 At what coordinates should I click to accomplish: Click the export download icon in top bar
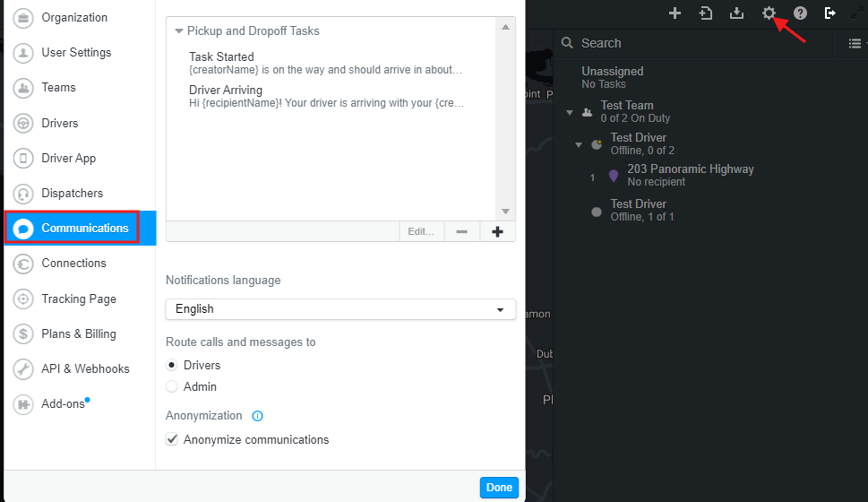(737, 13)
